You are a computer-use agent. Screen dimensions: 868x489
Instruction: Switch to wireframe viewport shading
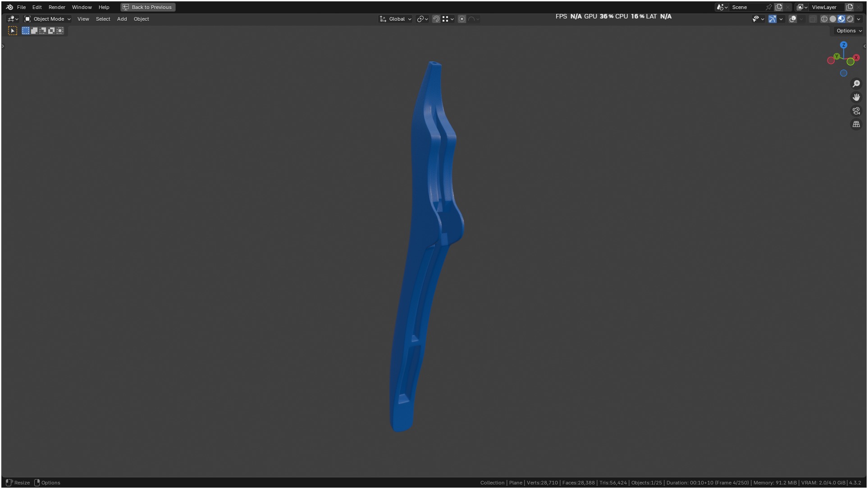click(x=824, y=19)
